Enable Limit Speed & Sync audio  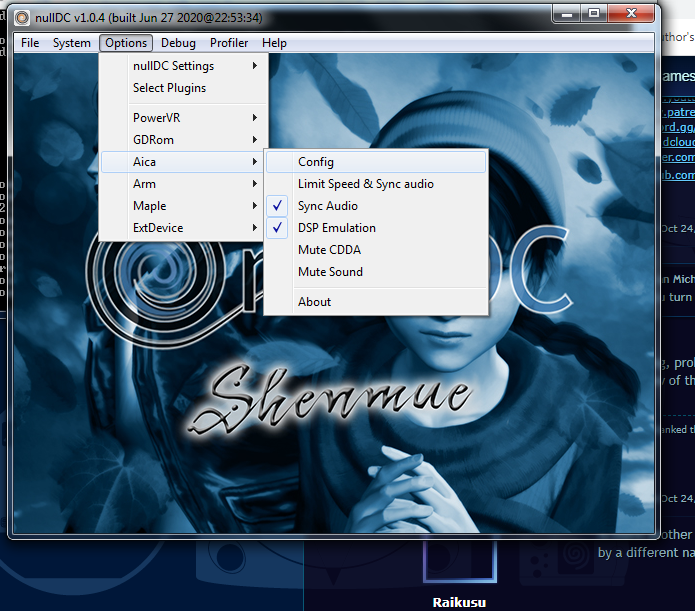coord(376,184)
